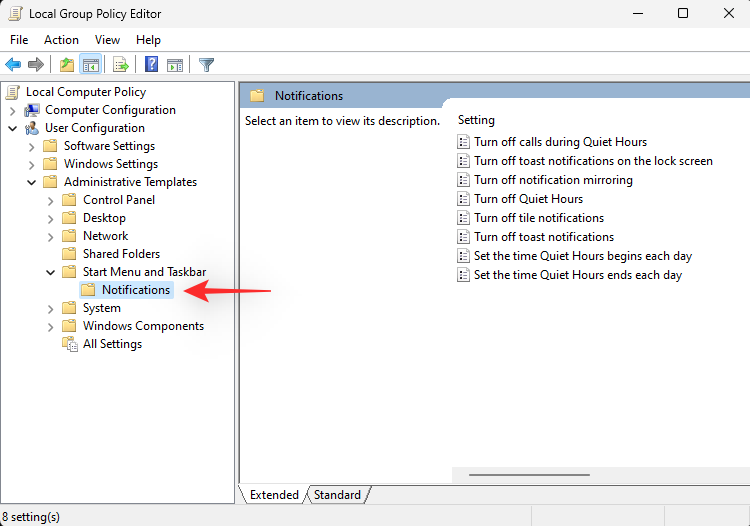Expand Control Panel node
The image size is (750, 526).
pyautogui.click(x=50, y=201)
